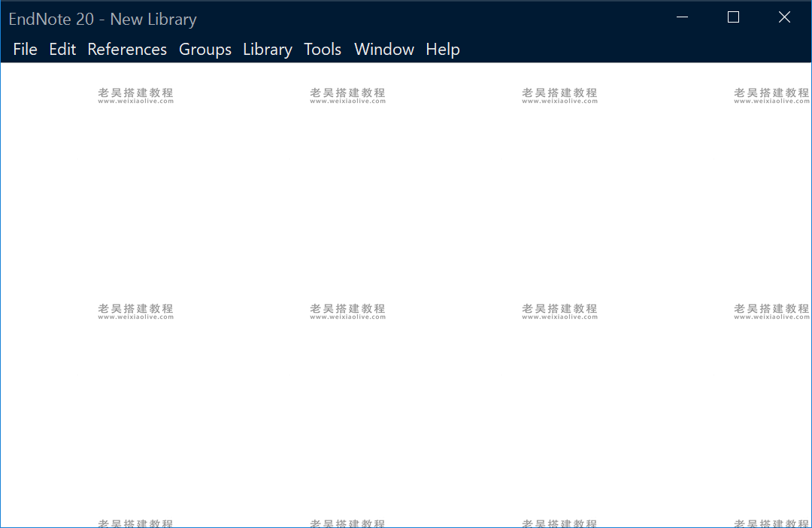Click the second watermark in the top row

[x=347, y=95]
